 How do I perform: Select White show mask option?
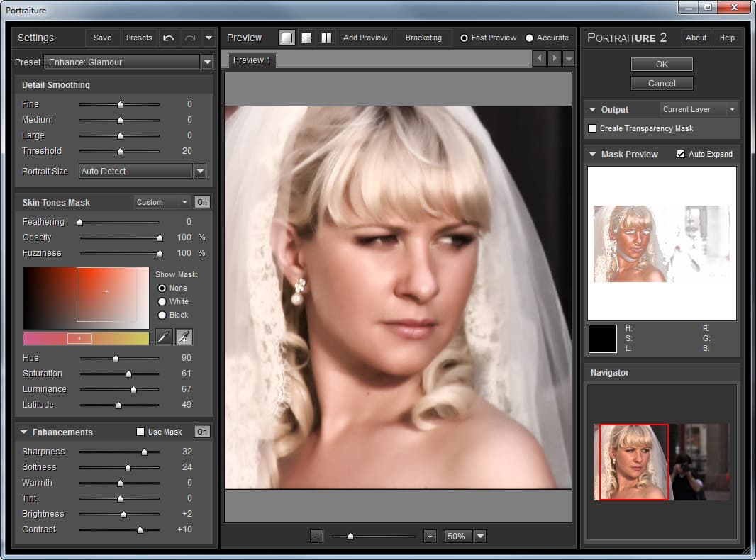[x=162, y=301]
